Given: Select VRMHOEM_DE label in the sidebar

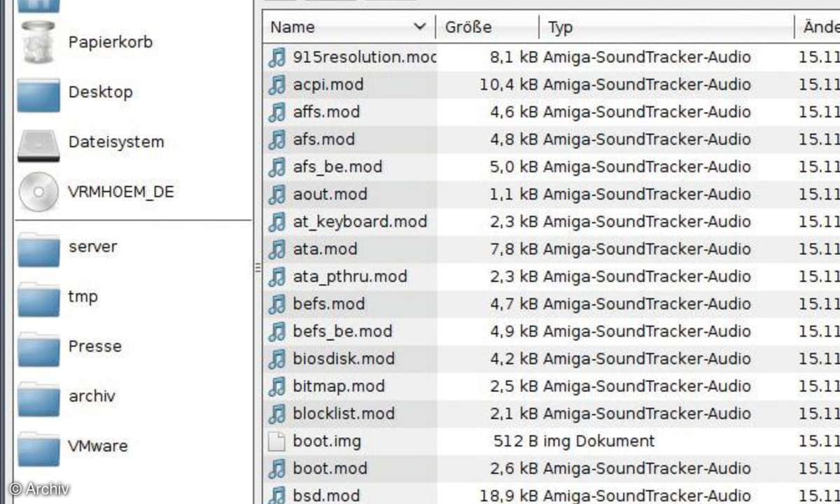Looking at the screenshot, I should pos(121,192).
